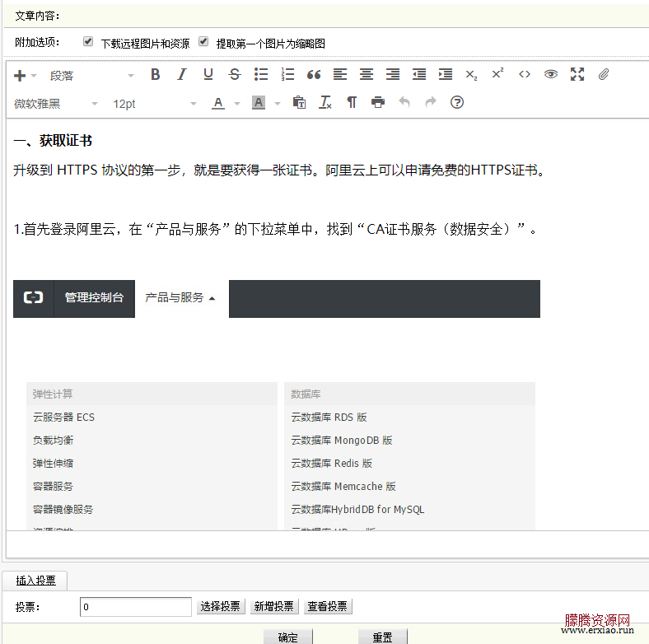This screenshot has height=644, width=649.
Task: Toggle bold formatting
Action: point(155,74)
